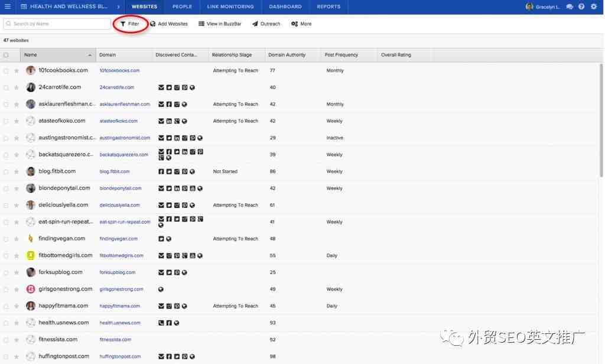
Task: Check the fitbottomedgirls.com row checkbox
Action: point(6,256)
